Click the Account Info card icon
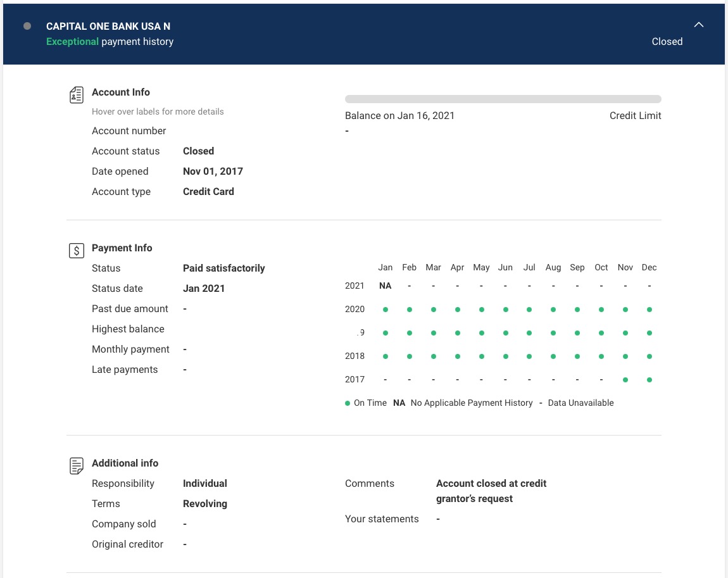The width and height of the screenshot is (728, 578). (x=77, y=95)
